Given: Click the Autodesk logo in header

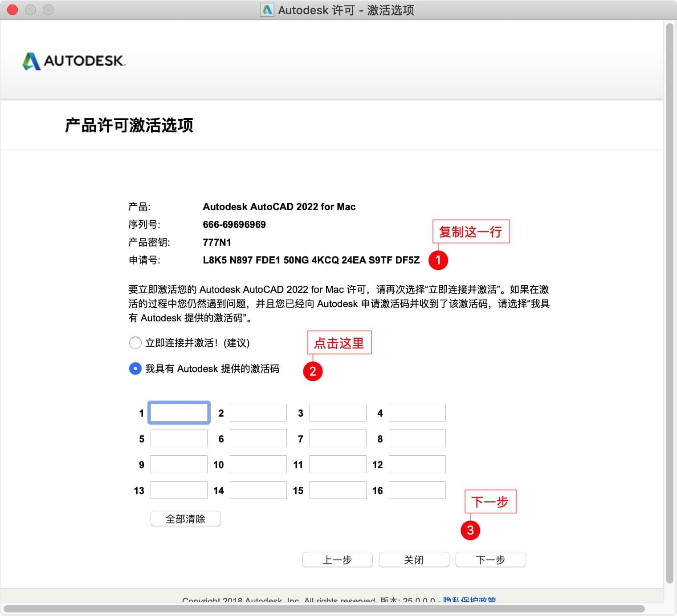Looking at the screenshot, I should pos(74,61).
